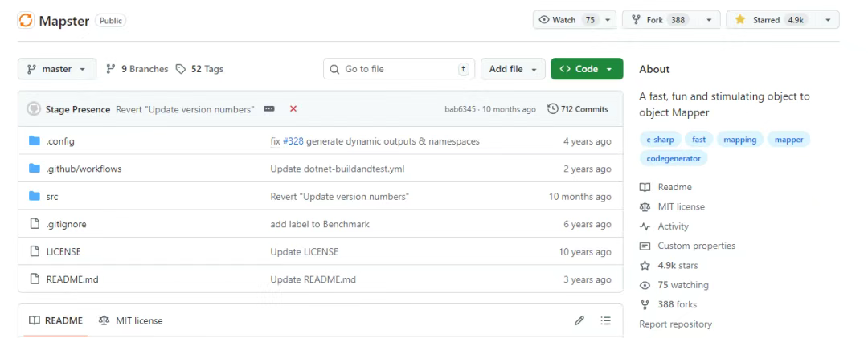Open the README outline list icon

(606, 320)
